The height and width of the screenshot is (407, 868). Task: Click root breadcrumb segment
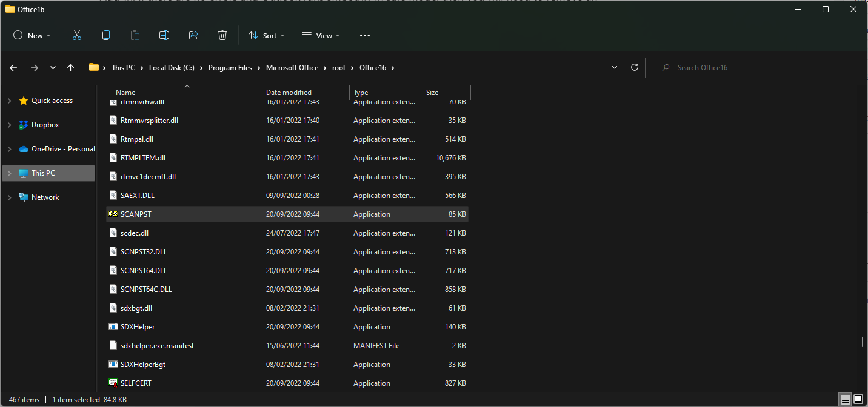(x=339, y=68)
